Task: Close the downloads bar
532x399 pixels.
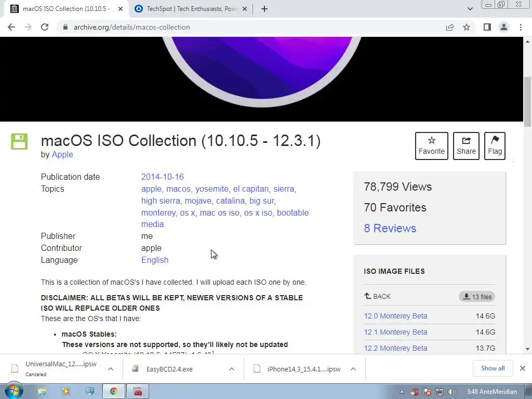Action: click(x=523, y=368)
